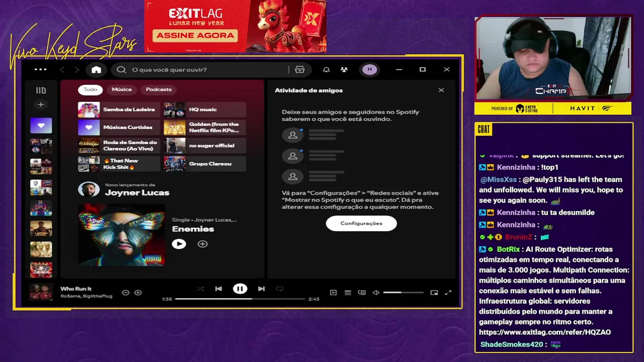The width and height of the screenshot is (644, 362).
Task: Open the HQ music card
Action: 205,110
